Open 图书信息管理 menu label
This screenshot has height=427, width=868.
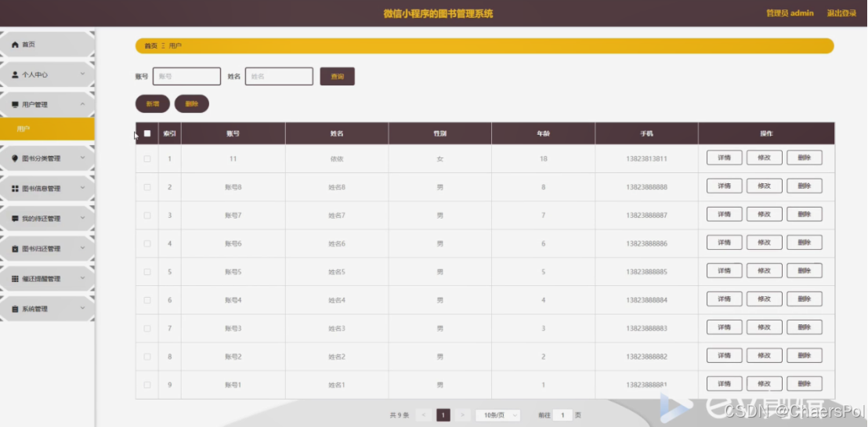[x=42, y=189]
